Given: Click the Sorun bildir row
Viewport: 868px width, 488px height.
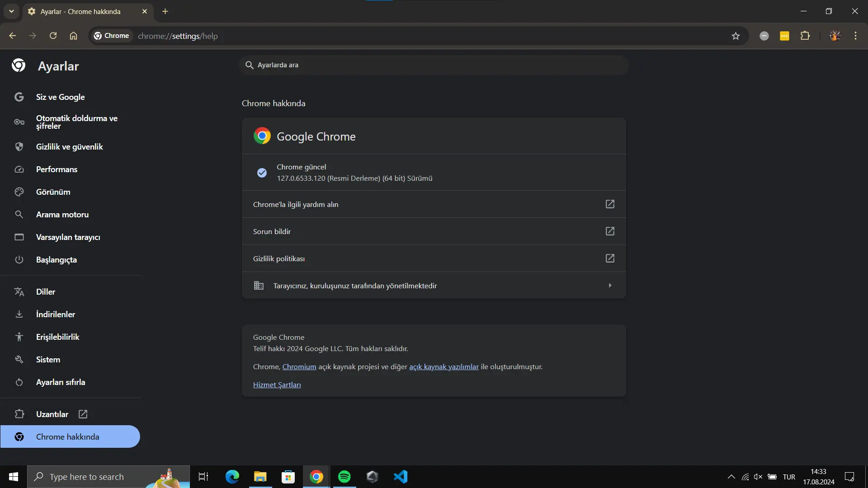Looking at the screenshot, I should point(434,231).
